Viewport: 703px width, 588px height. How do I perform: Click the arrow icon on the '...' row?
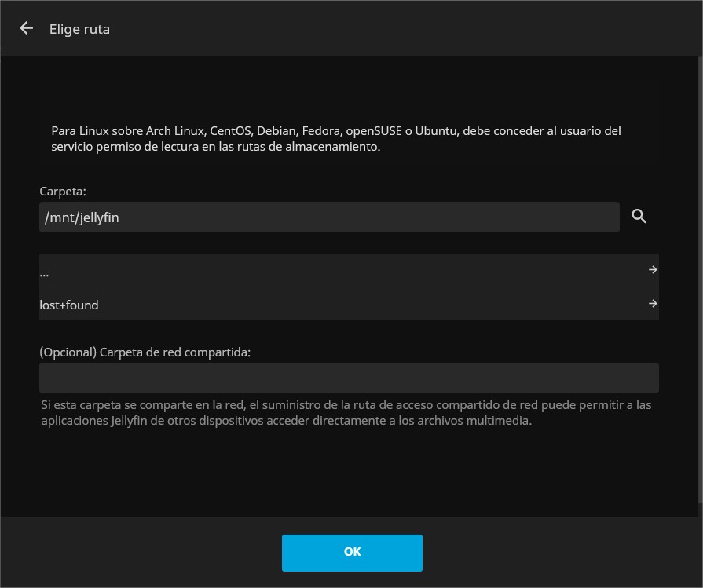click(653, 269)
